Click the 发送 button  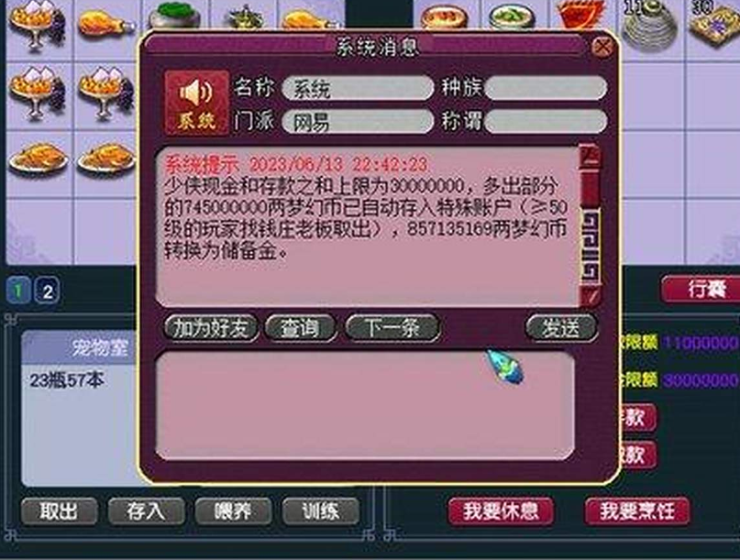pos(561,328)
